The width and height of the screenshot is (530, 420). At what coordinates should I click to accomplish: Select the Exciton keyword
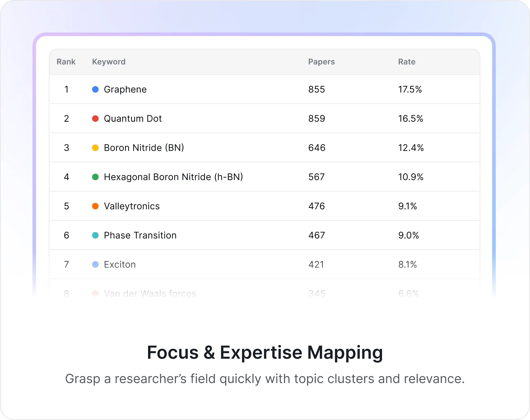pos(120,265)
